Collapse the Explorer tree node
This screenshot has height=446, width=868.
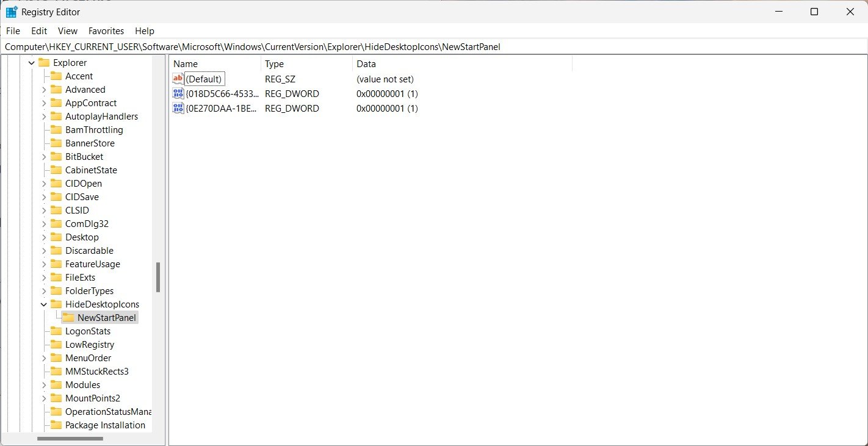pyautogui.click(x=32, y=62)
